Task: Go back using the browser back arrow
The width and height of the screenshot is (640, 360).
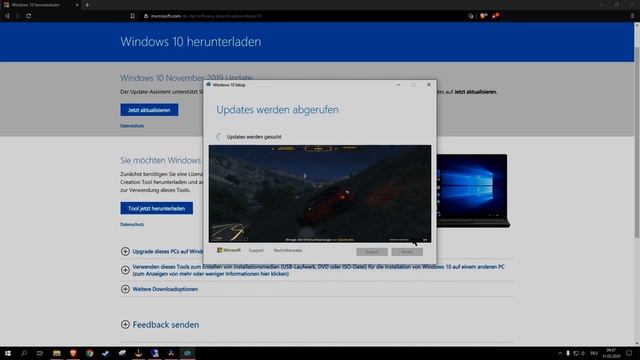Action: tap(7, 16)
